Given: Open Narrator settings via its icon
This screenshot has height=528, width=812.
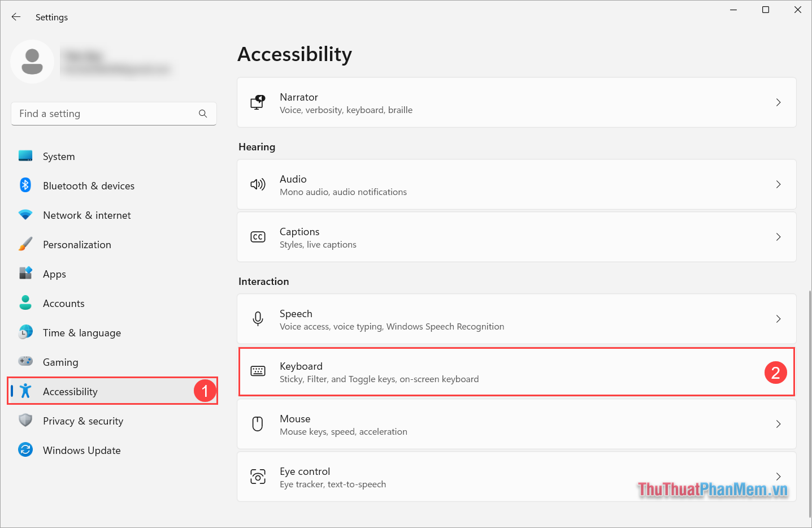Looking at the screenshot, I should [258, 102].
